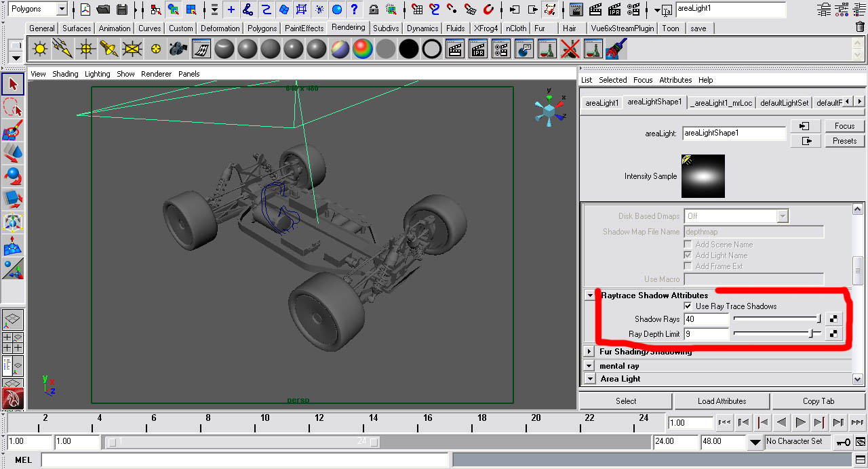Switch to _areaLight1_mrLoc tab
The width and height of the screenshot is (868, 469).
pyautogui.click(x=722, y=103)
